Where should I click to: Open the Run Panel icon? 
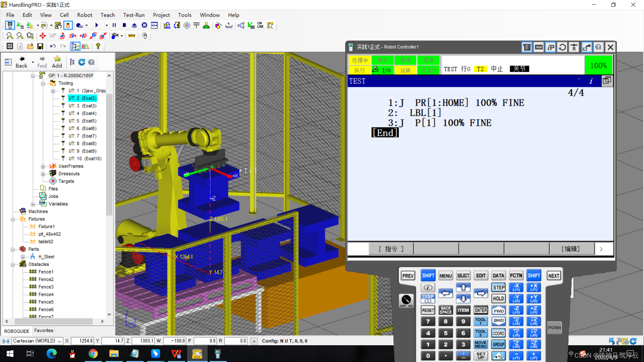pos(154,25)
